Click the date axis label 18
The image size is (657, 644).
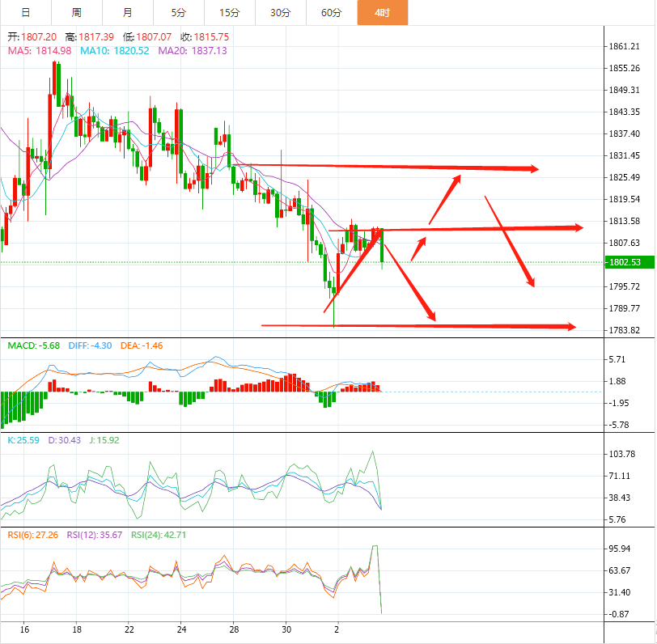(x=77, y=629)
